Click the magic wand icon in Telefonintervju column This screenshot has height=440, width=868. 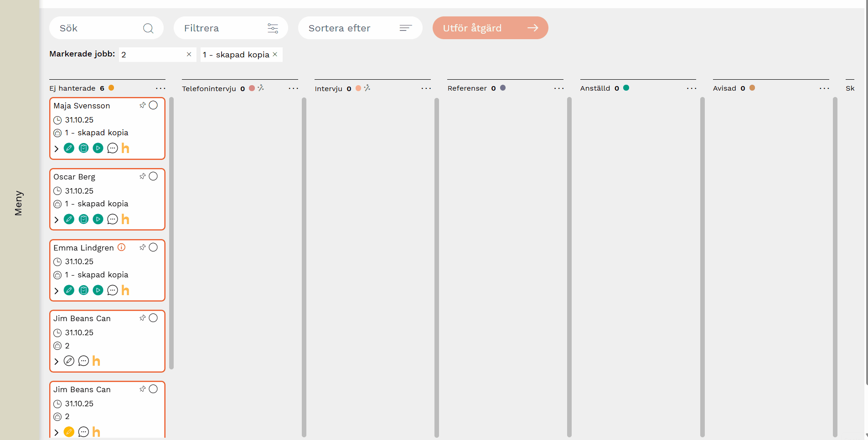click(x=261, y=88)
